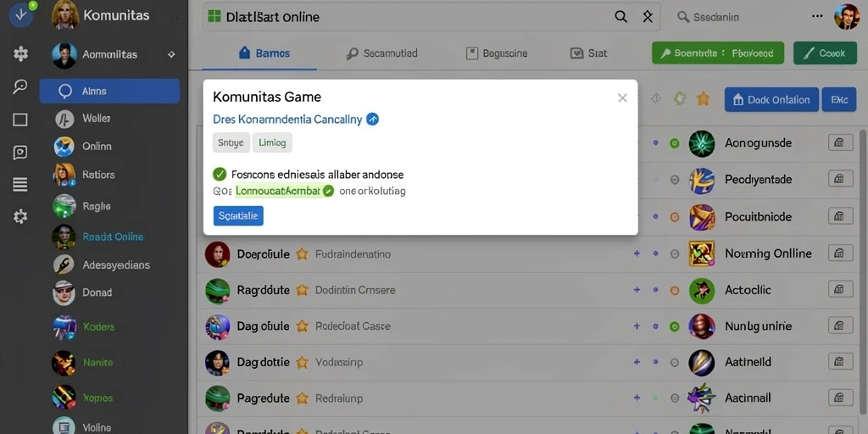Image resolution: width=868 pixels, height=434 pixels.
Task: Open the action icon beside Nouming Onlline
Action: [840, 253]
